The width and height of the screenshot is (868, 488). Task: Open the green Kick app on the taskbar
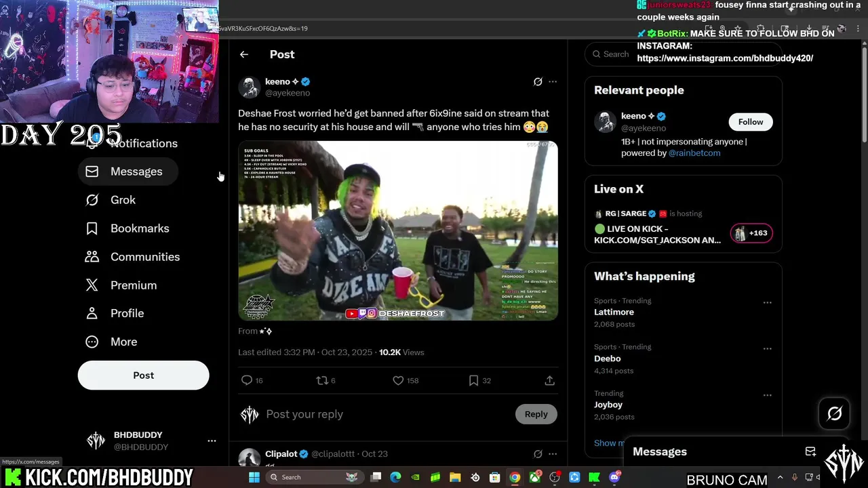(x=595, y=477)
